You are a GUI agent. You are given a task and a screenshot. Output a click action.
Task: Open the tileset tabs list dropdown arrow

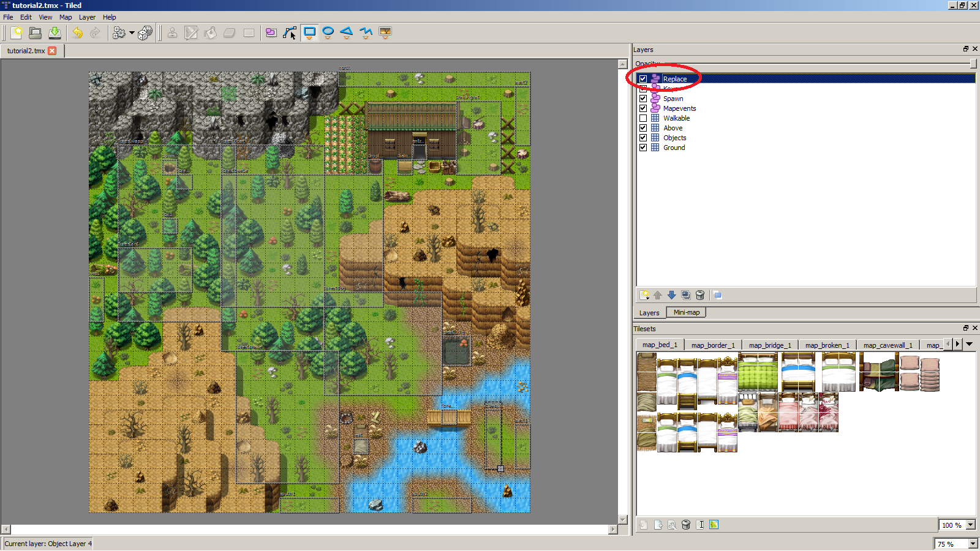click(970, 344)
